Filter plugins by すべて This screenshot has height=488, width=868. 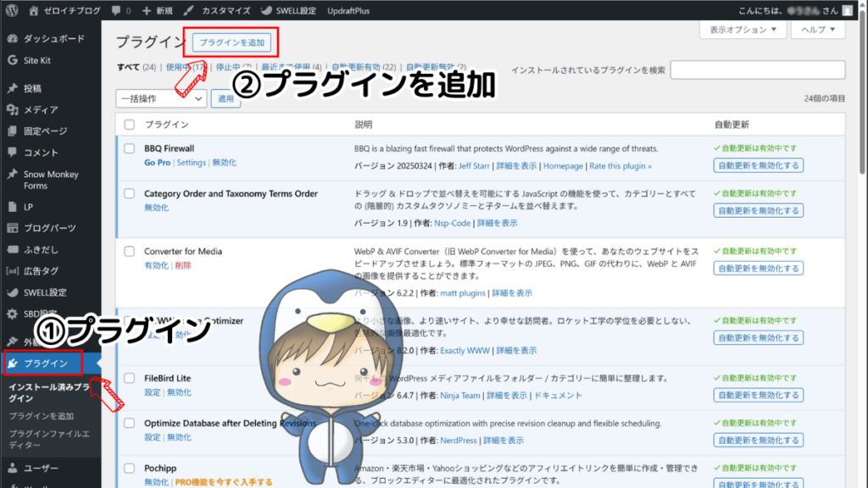click(x=128, y=67)
